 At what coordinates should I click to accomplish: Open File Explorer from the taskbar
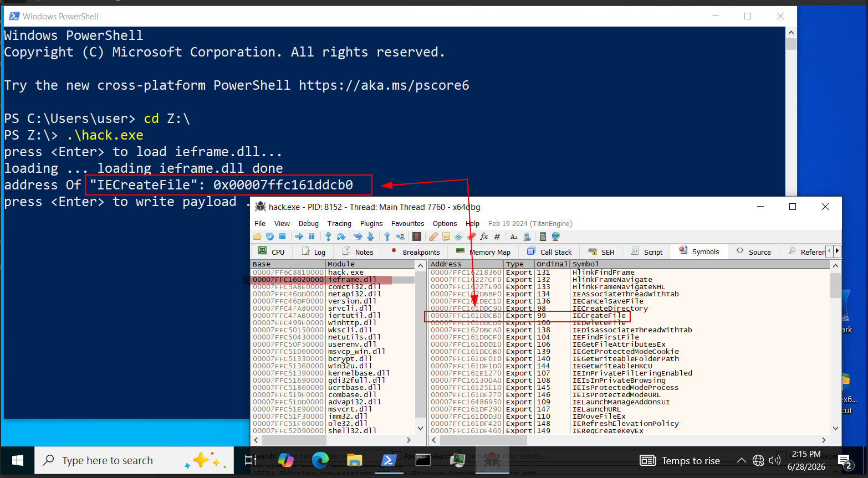(354, 460)
